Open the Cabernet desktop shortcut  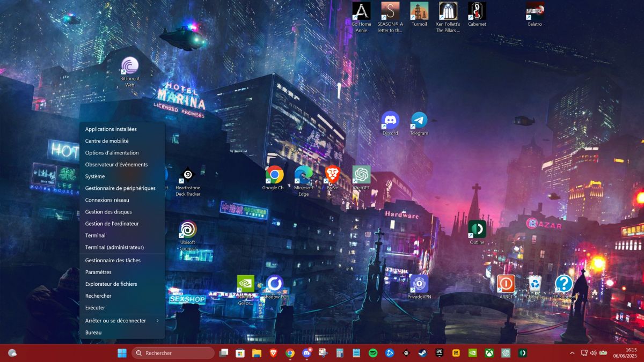pyautogui.click(x=477, y=14)
